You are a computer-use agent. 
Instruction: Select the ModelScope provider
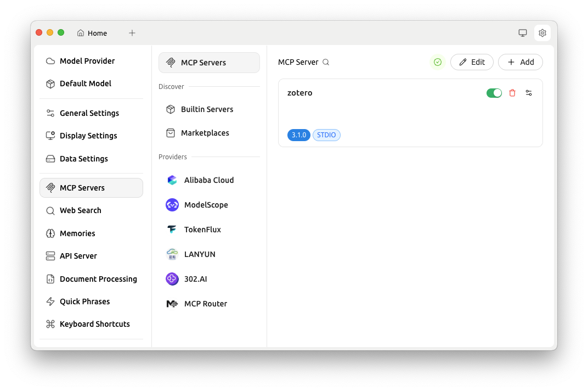coord(206,205)
